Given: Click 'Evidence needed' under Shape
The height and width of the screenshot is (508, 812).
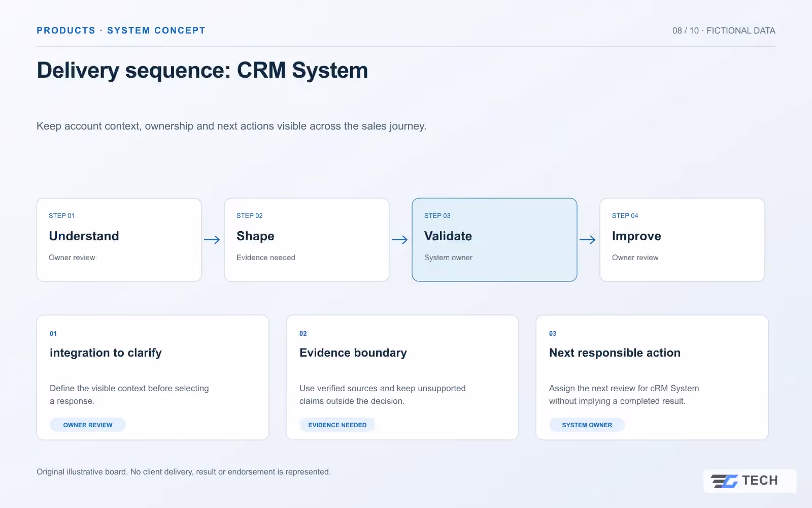Looking at the screenshot, I should pyautogui.click(x=266, y=258).
